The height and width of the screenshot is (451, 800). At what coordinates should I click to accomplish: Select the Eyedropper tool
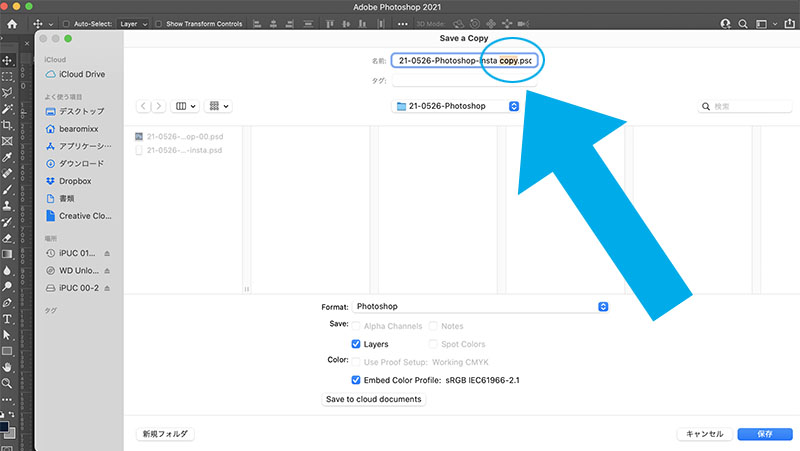tap(7, 157)
